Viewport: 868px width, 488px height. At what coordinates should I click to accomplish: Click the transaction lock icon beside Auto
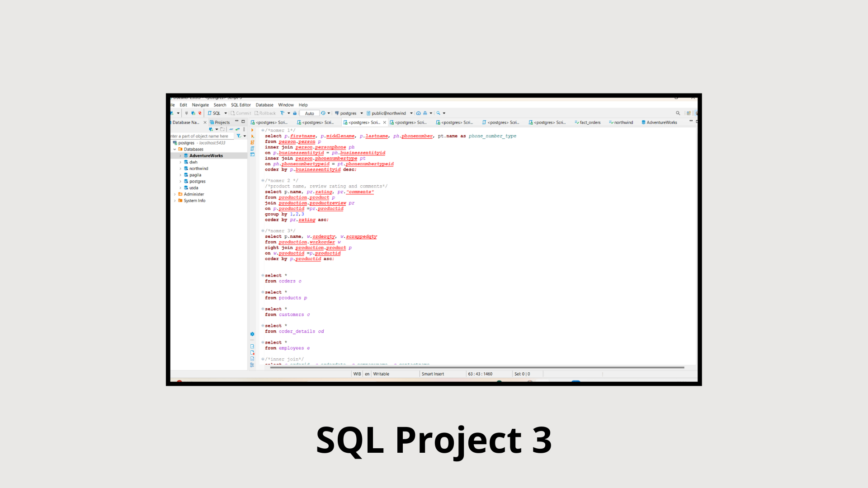[295, 113]
